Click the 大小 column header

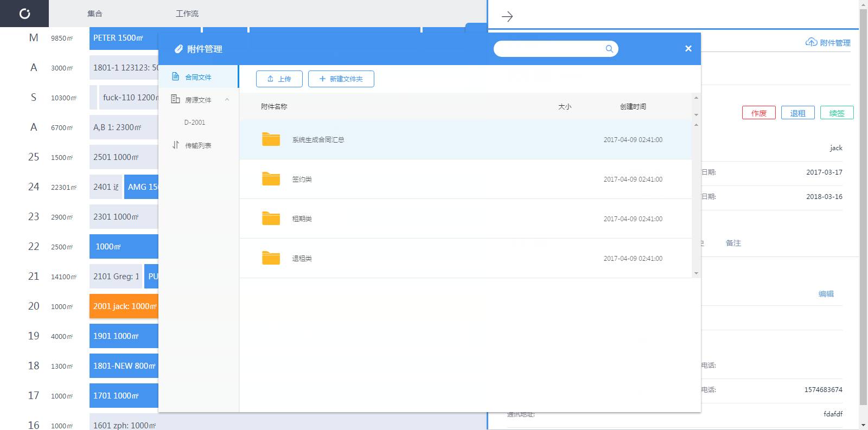[x=565, y=107]
